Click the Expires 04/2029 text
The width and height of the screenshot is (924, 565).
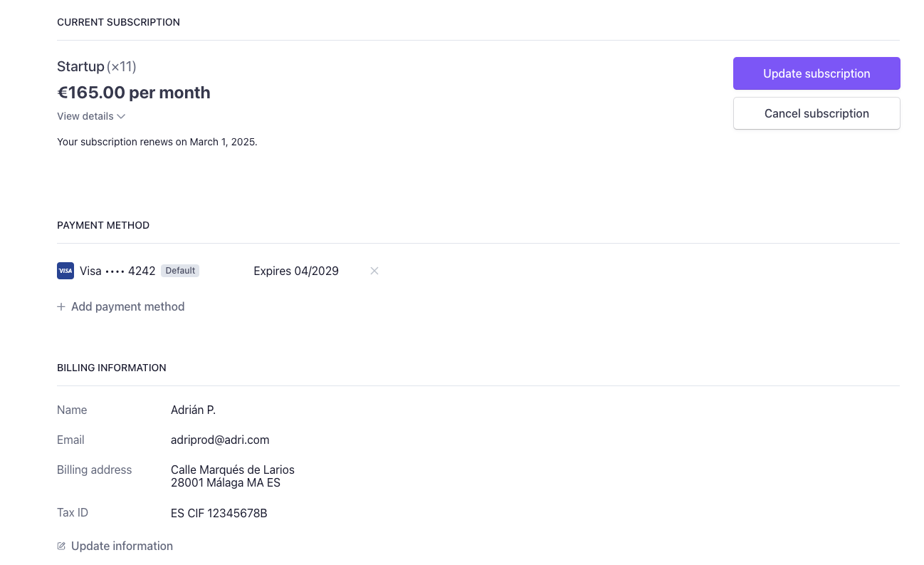point(296,271)
